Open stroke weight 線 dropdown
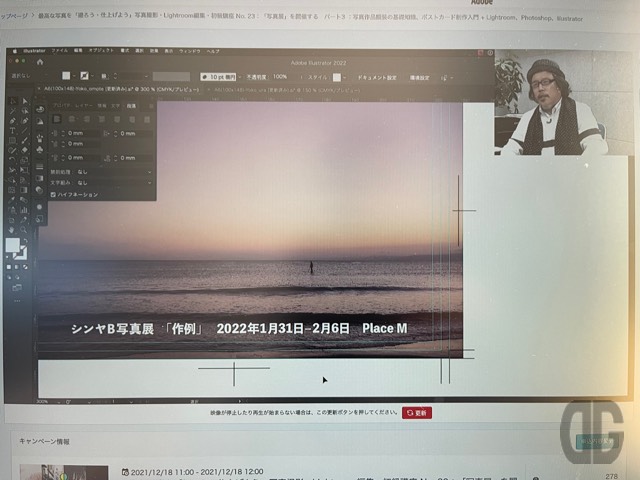The height and width of the screenshot is (480, 640). tap(146, 76)
